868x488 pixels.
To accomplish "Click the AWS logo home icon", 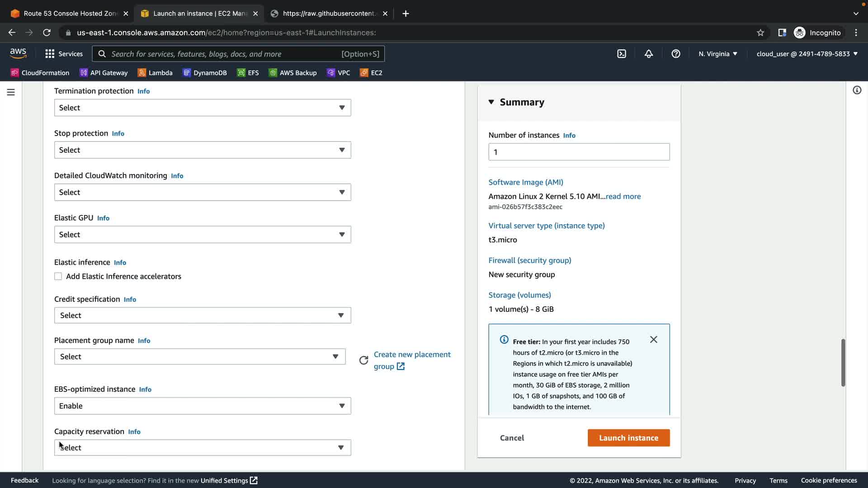I will click(x=18, y=53).
